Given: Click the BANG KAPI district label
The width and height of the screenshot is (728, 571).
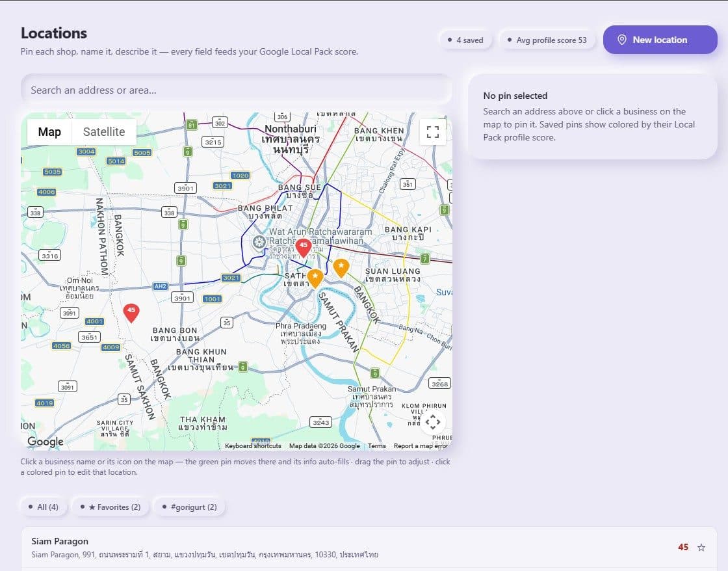Looking at the screenshot, I should [x=408, y=233].
